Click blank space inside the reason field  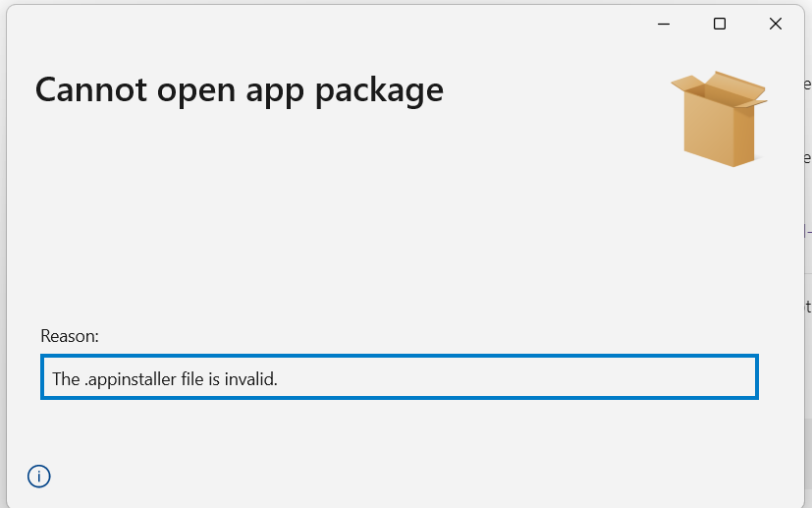(517, 377)
